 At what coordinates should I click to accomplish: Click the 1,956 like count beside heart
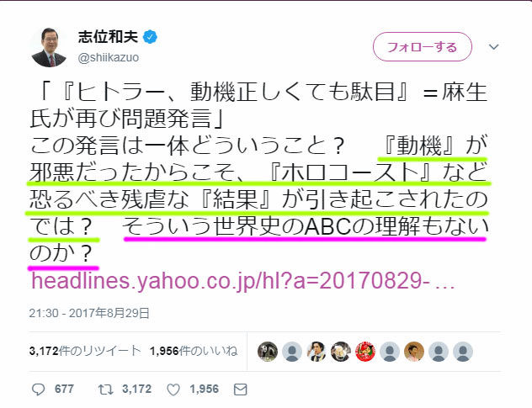(204, 389)
